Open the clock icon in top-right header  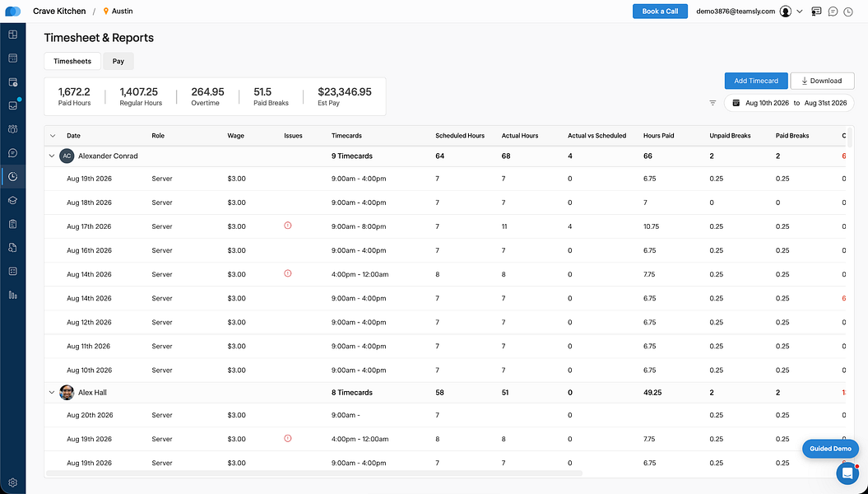(848, 11)
